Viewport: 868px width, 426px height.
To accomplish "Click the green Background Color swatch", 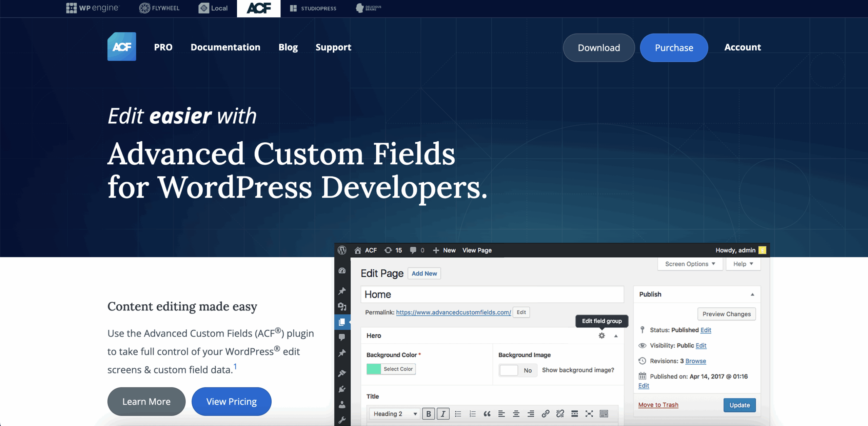I will click(x=374, y=369).
